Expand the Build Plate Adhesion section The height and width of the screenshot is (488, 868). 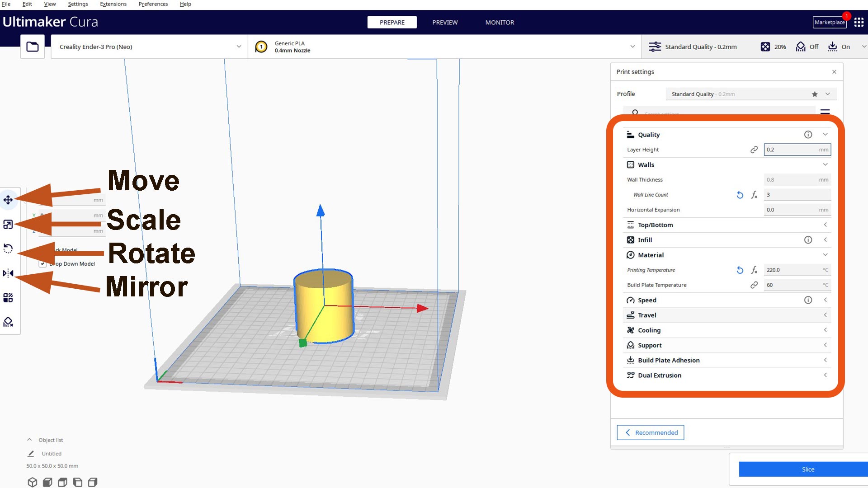coord(825,360)
